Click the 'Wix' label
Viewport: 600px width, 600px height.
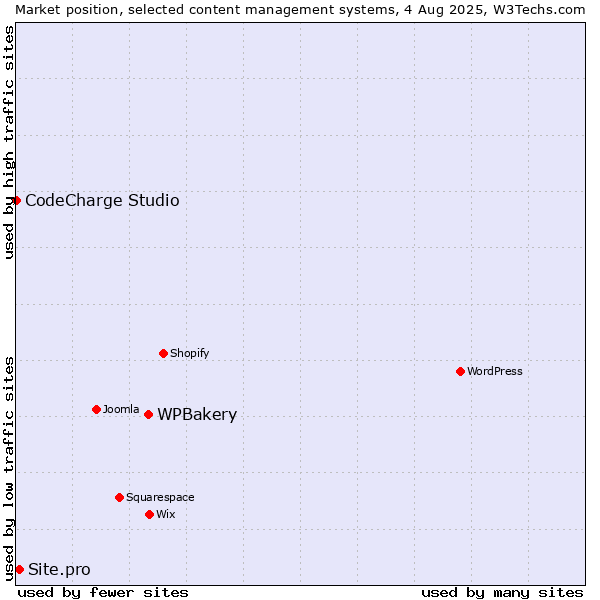[x=166, y=514]
